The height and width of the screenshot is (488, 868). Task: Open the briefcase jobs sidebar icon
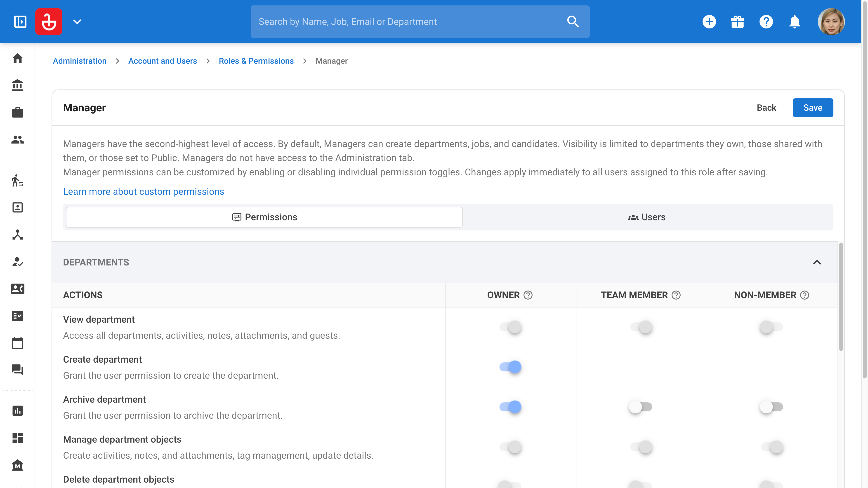point(18,112)
